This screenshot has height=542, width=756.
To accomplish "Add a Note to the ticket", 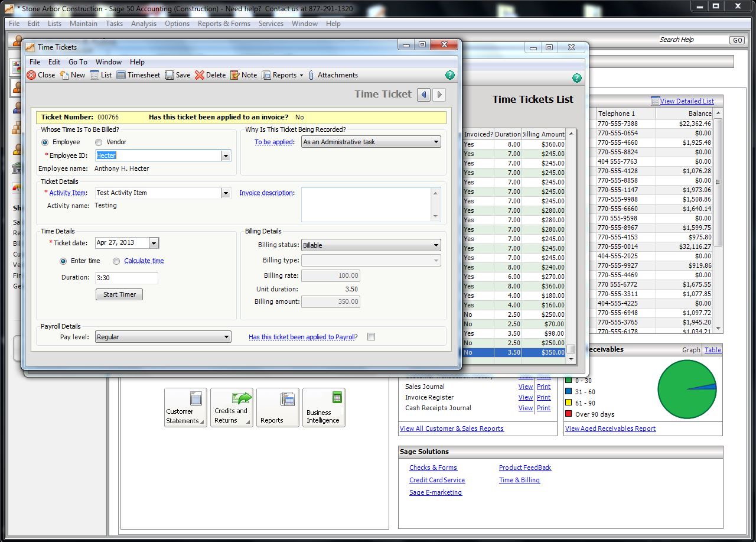I will pos(244,75).
